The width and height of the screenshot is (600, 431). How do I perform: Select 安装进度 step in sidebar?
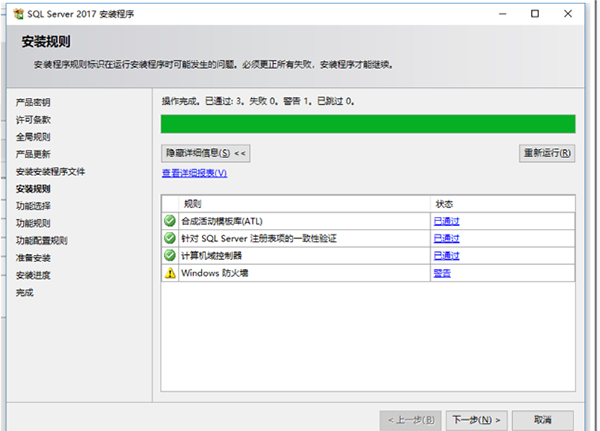pyautogui.click(x=33, y=275)
